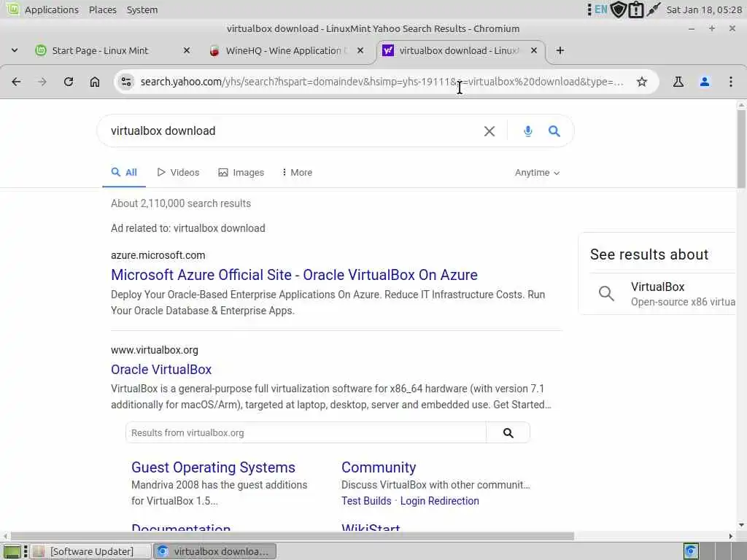Viewport: 747px width, 560px height.
Task: Open the Oracle VirtualBox result
Action: pos(161,370)
